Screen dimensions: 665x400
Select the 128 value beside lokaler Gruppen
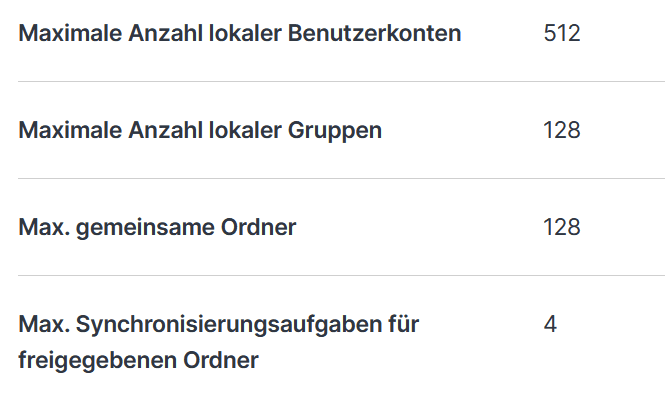pos(562,130)
